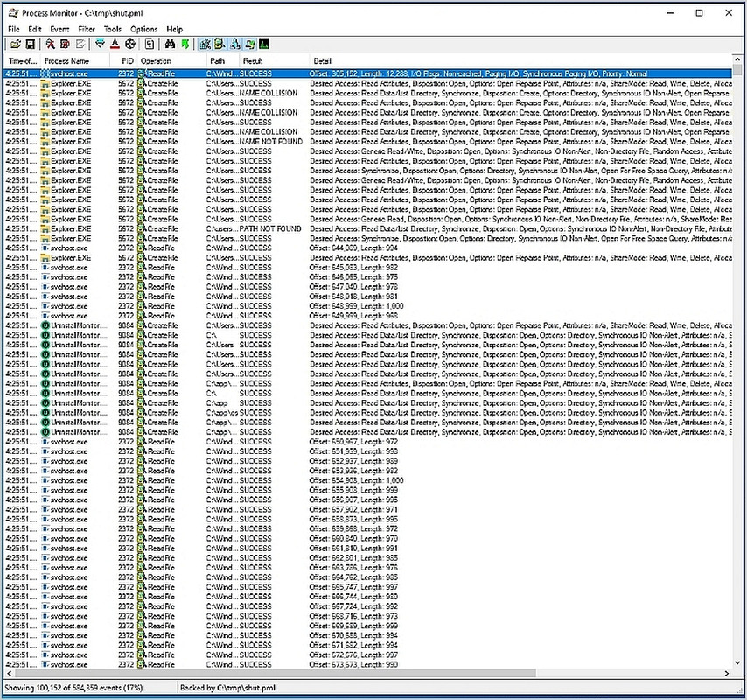Viewport: 747px width, 700px height.
Task: Click the horizontal scrollbar thumb
Action: coord(276,674)
